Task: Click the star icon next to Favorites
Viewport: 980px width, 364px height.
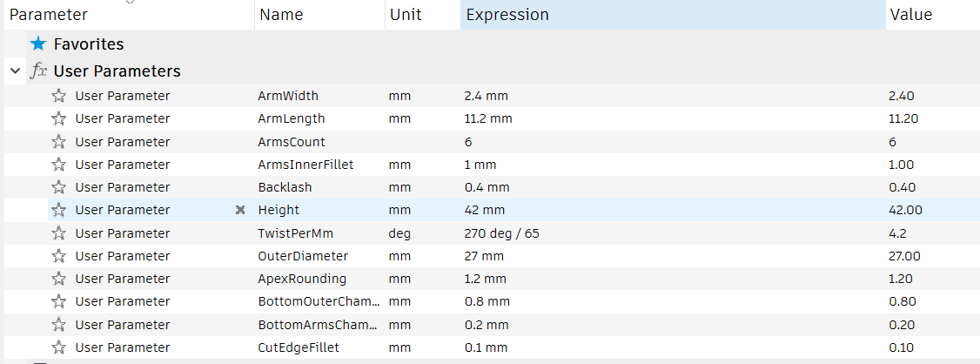Action: tap(37, 44)
